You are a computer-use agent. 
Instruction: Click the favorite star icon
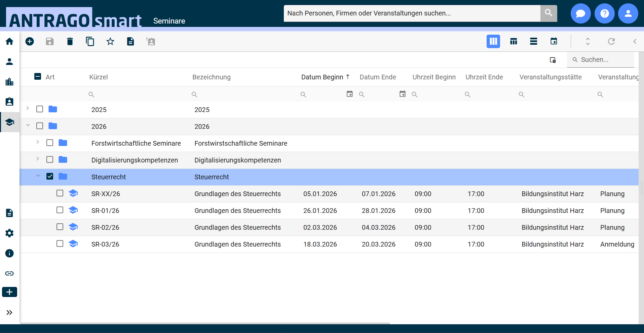110,41
